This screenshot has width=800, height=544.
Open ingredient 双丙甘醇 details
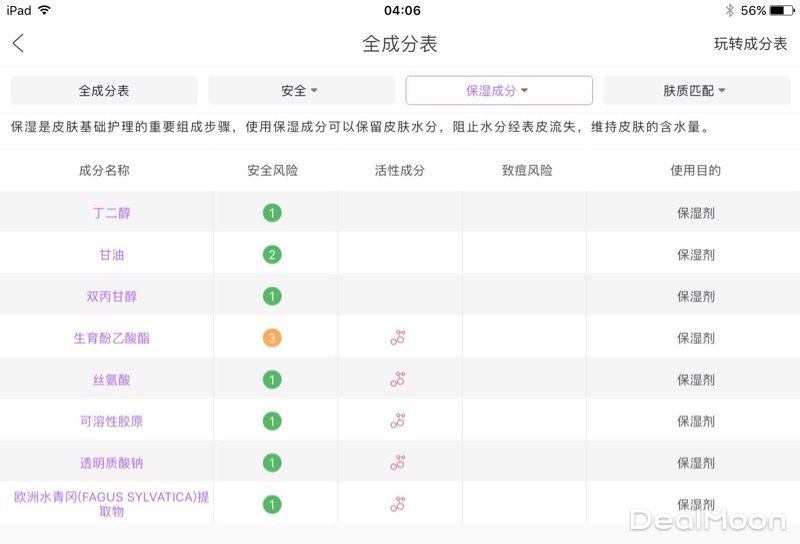point(111,297)
